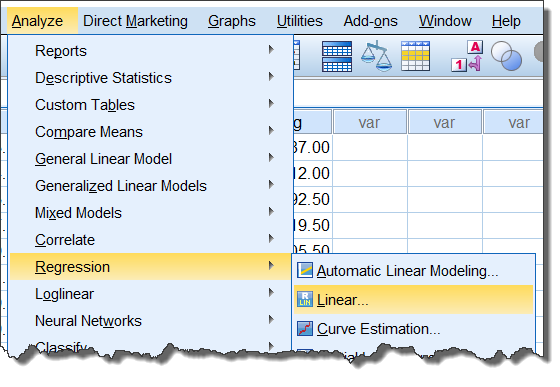The image size is (560, 387).
Task: Click the Use Variable Sets circles icon
Action: [x=506, y=56]
